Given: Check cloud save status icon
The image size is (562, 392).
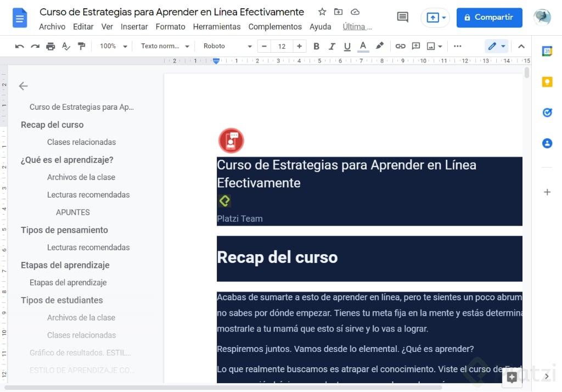Looking at the screenshot, I should tap(355, 12).
